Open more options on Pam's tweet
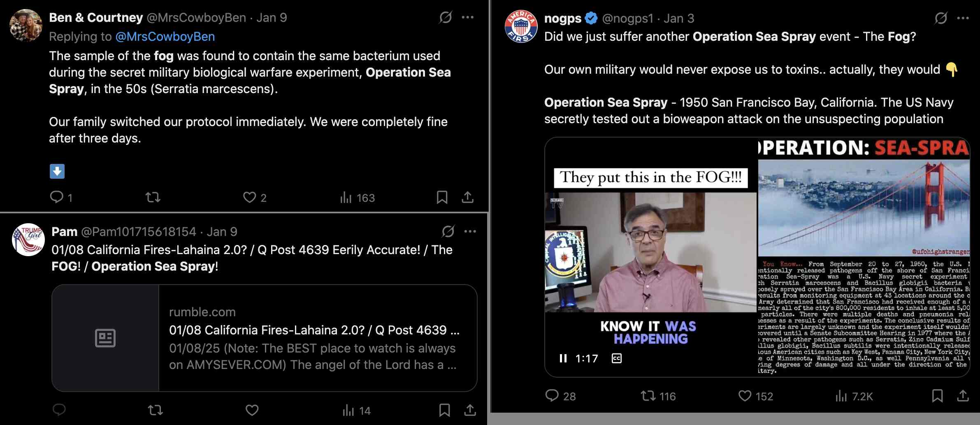 coord(470,231)
